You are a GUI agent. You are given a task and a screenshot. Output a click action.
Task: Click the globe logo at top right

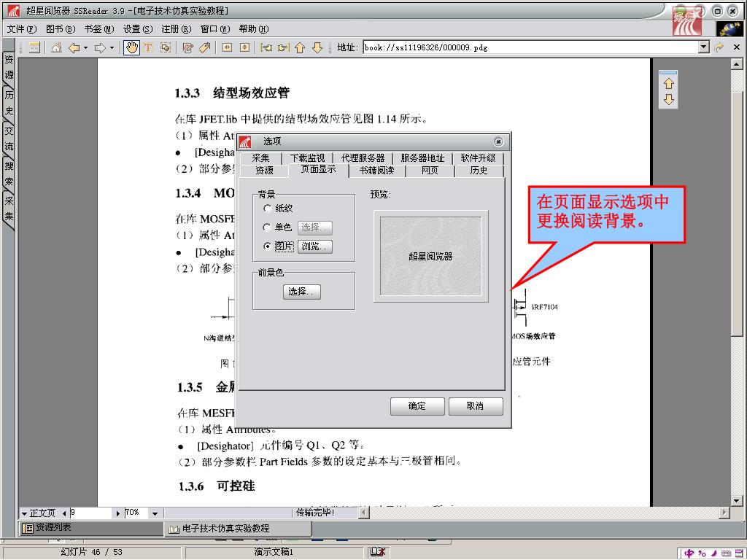(729, 29)
